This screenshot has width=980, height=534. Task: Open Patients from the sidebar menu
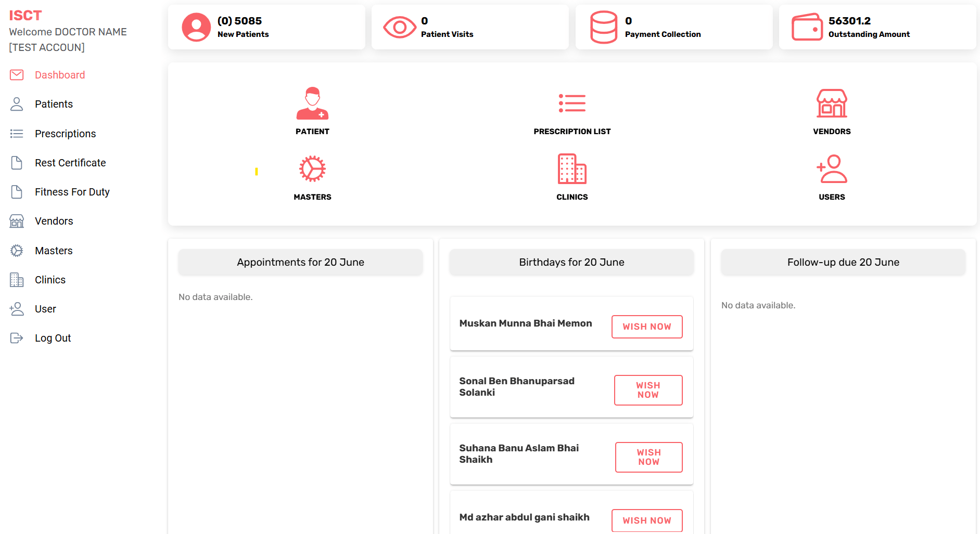[x=54, y=104]
